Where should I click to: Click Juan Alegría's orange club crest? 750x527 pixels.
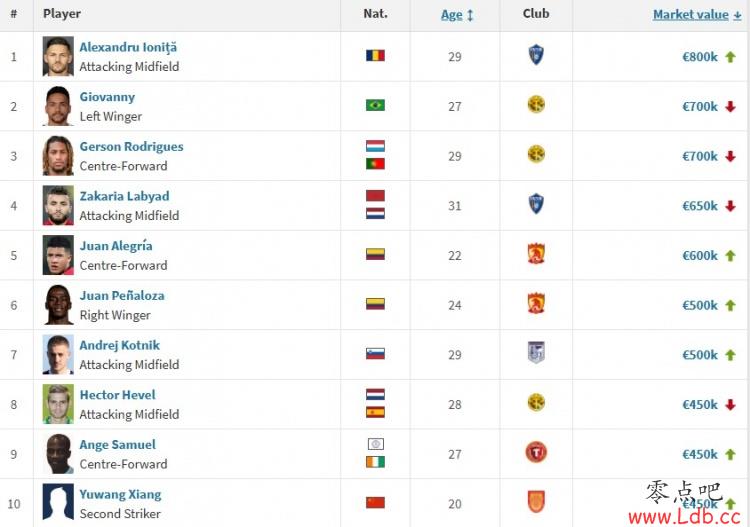coord(536,253)
